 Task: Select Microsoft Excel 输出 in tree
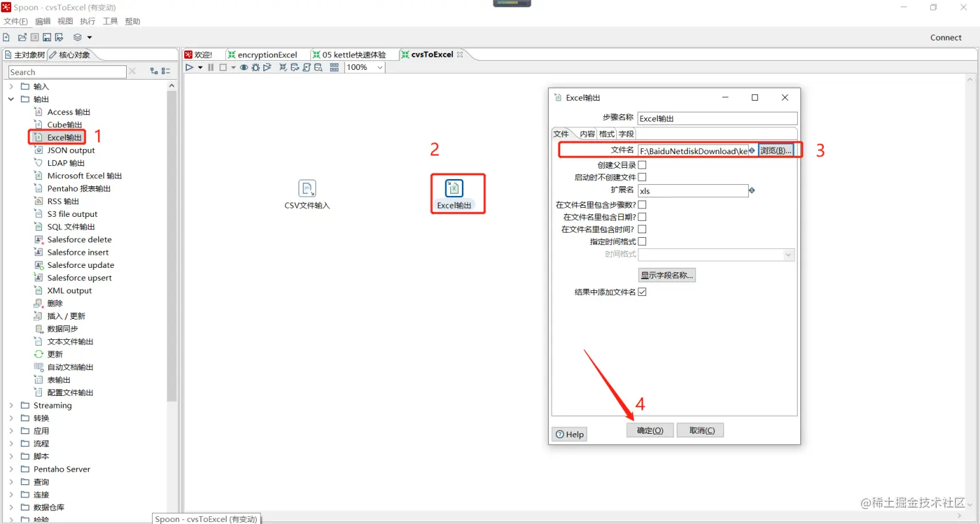84,176
